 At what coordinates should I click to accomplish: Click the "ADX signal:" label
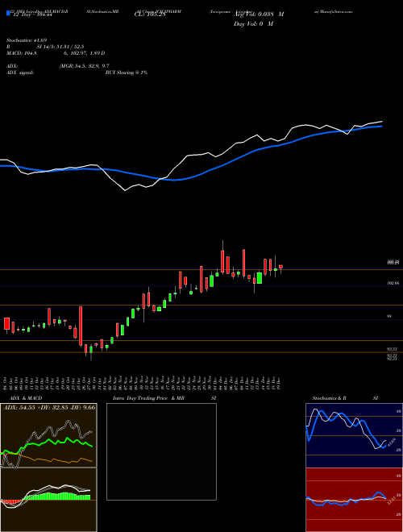tap(20, 73)
